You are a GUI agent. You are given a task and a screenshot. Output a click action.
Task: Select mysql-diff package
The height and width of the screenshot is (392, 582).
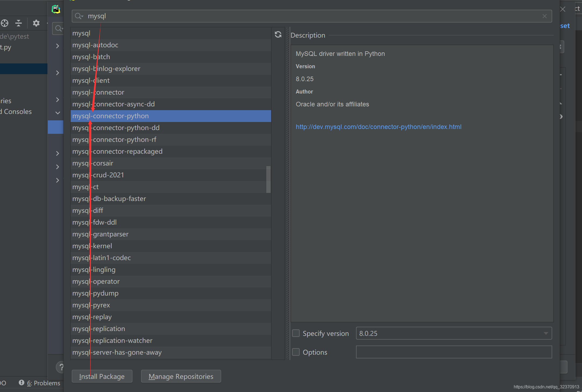tap(171, 211)
